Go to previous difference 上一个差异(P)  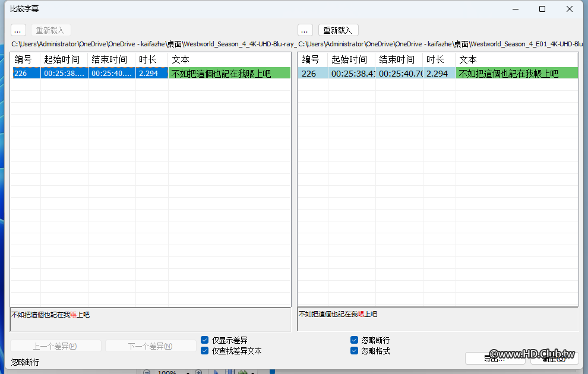coord(55,346)
